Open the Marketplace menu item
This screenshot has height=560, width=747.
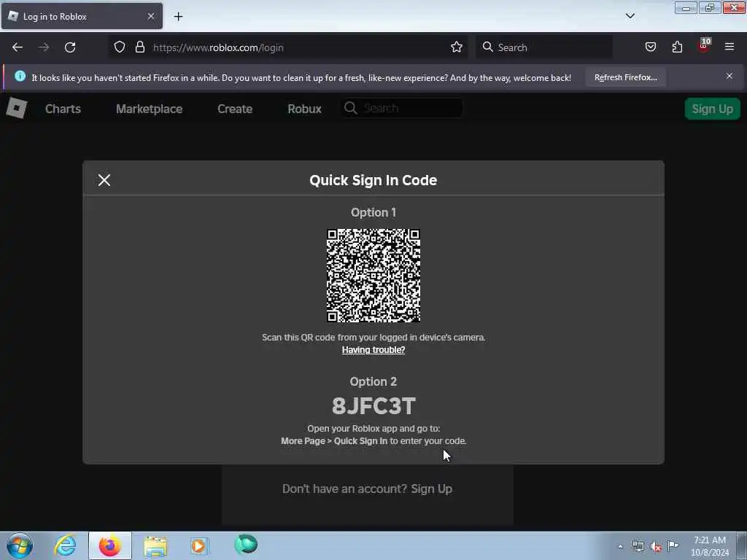coord(149,109)
